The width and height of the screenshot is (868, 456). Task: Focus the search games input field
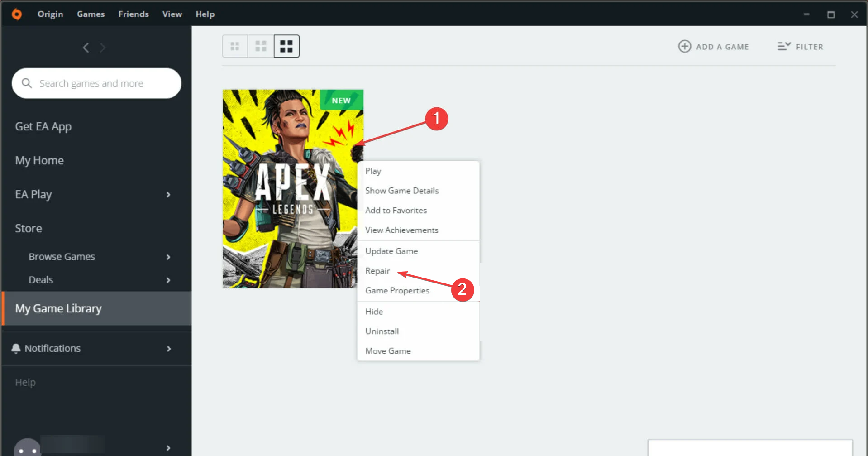click(96, 83)
